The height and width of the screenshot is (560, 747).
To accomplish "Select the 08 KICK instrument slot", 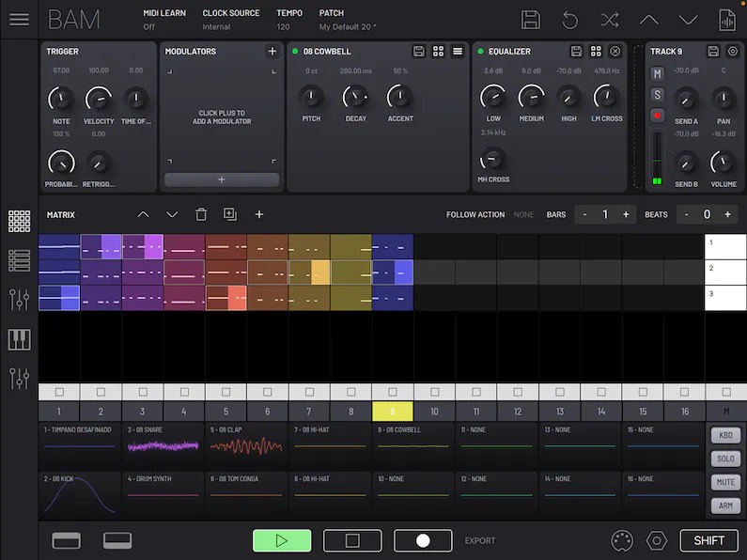I will point(79,495).
